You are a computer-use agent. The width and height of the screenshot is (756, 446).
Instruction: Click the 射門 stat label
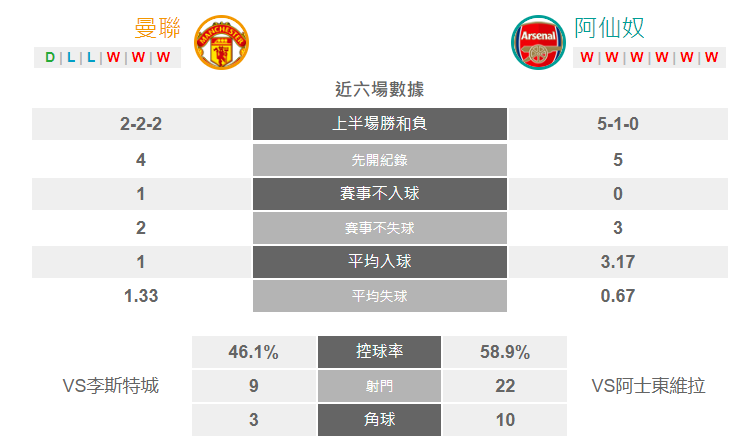pyautogui.click(x=379, y=386)
